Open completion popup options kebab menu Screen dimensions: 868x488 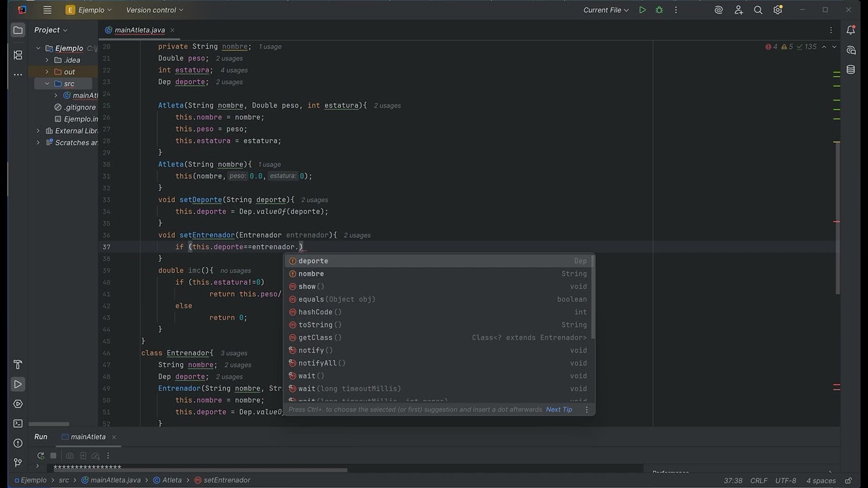(x=587, y=409)
